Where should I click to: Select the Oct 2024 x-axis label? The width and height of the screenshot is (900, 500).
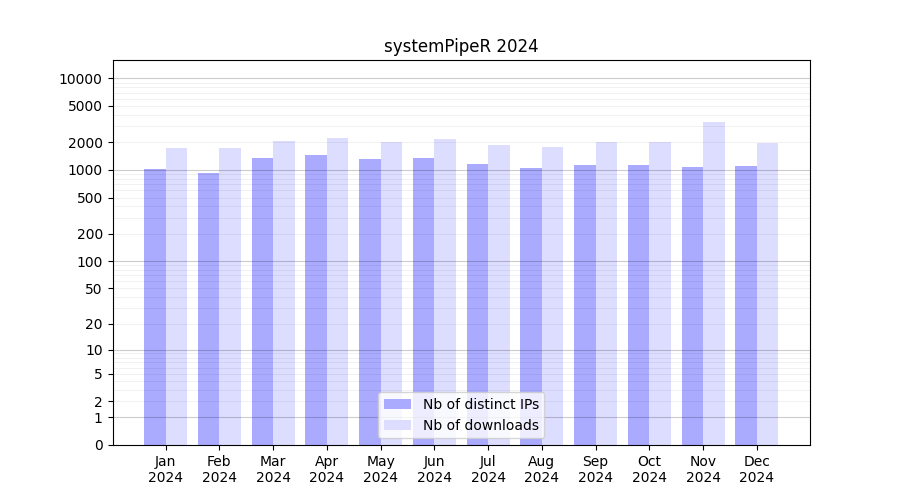tap(649, 469)
